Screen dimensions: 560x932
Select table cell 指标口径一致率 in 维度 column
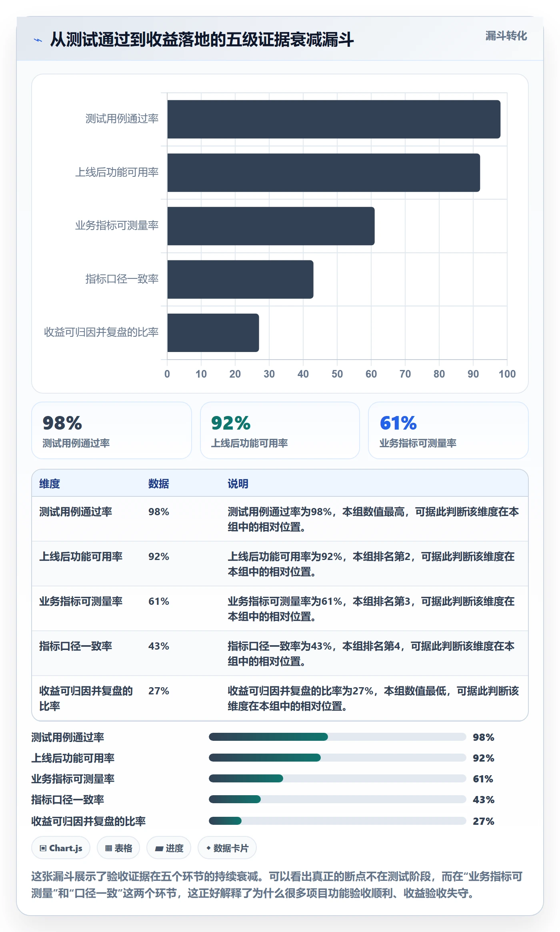pos(76,646)
